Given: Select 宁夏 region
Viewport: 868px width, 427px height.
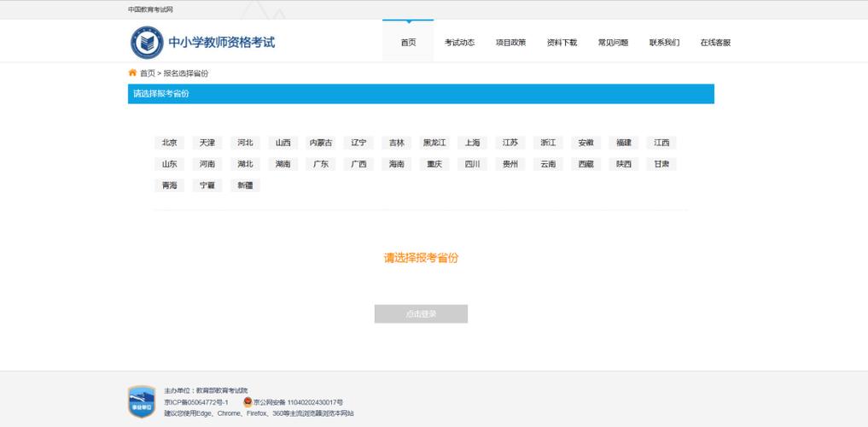Looking at the screenshot, I should [x=207, y=185].
